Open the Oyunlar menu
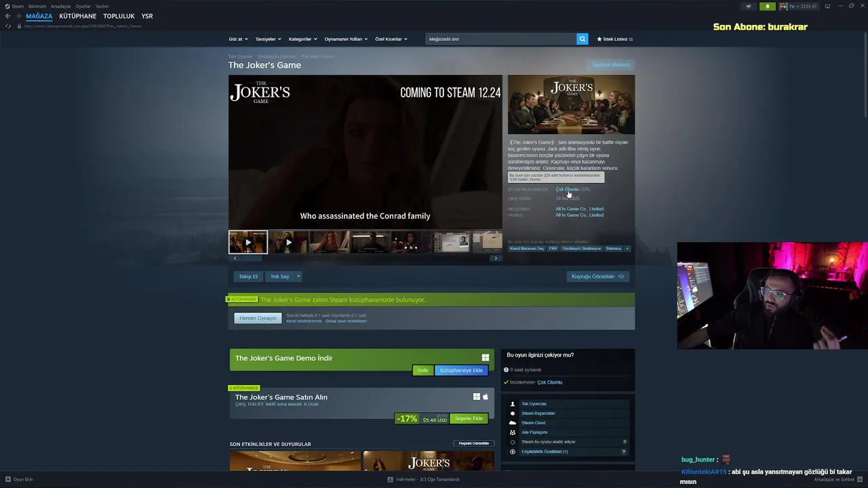 click(x=83, y=6)
